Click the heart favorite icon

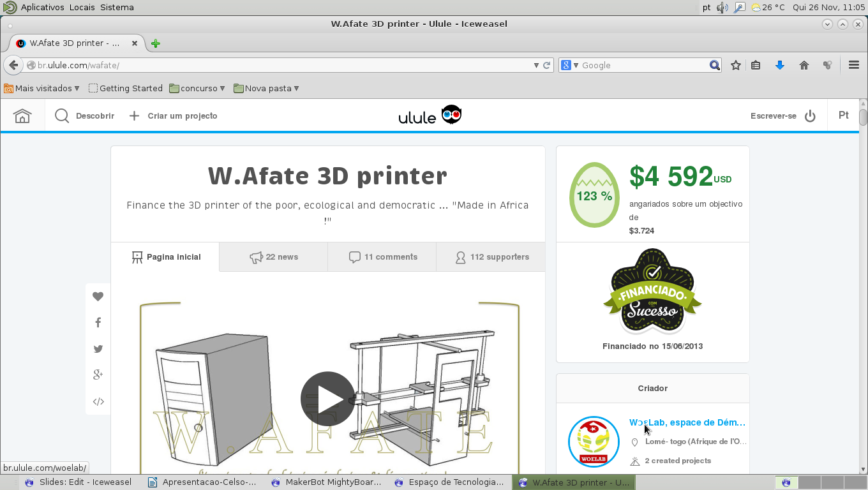point(98,296)
